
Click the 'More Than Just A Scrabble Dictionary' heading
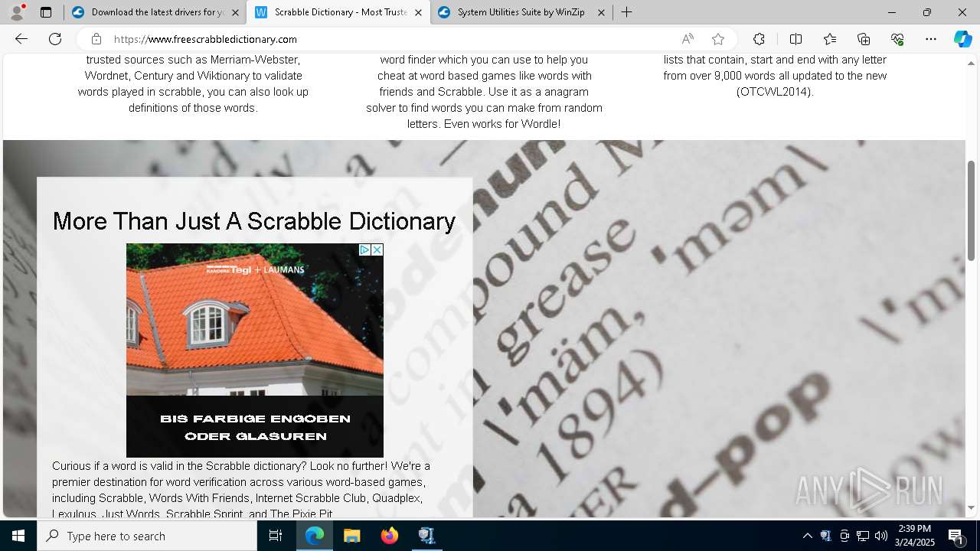click(x=254, y=221)
